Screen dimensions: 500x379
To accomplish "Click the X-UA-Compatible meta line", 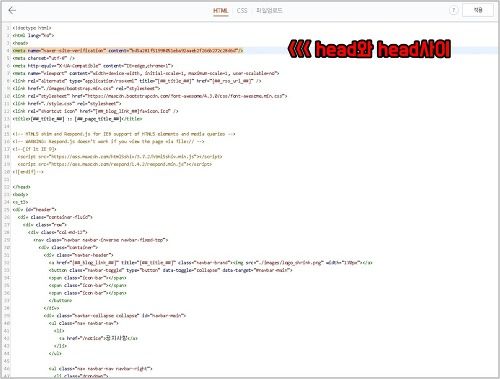I will (x=93, y=66).
